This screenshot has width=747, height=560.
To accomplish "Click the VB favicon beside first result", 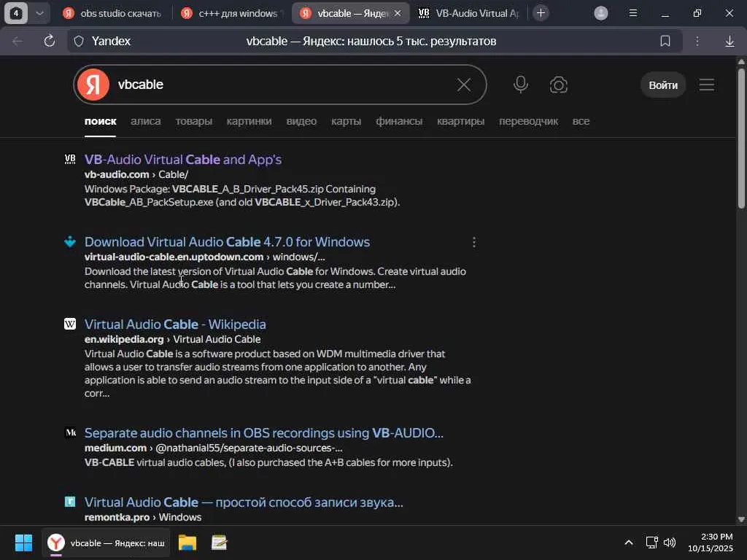I will click(70, 159).
